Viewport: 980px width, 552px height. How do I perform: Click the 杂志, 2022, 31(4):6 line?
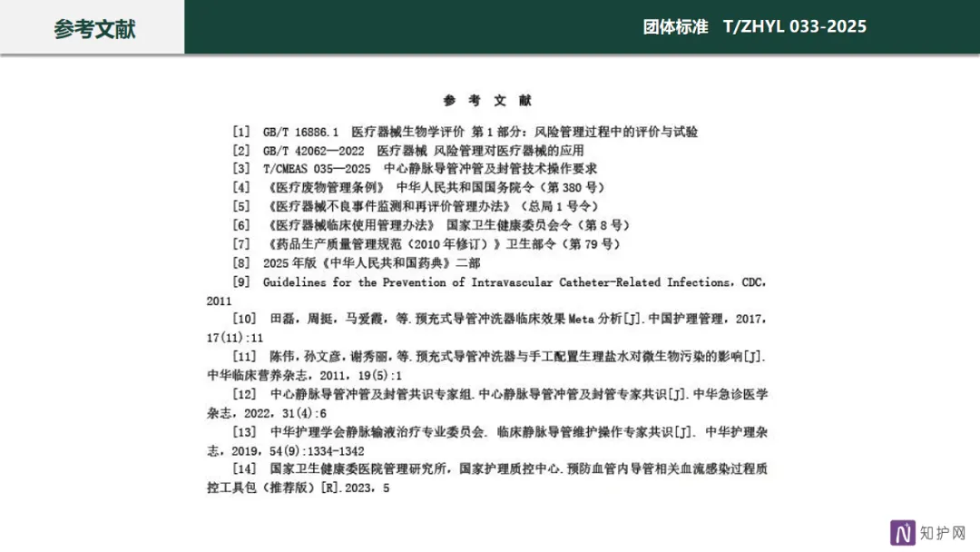[266, 413]
